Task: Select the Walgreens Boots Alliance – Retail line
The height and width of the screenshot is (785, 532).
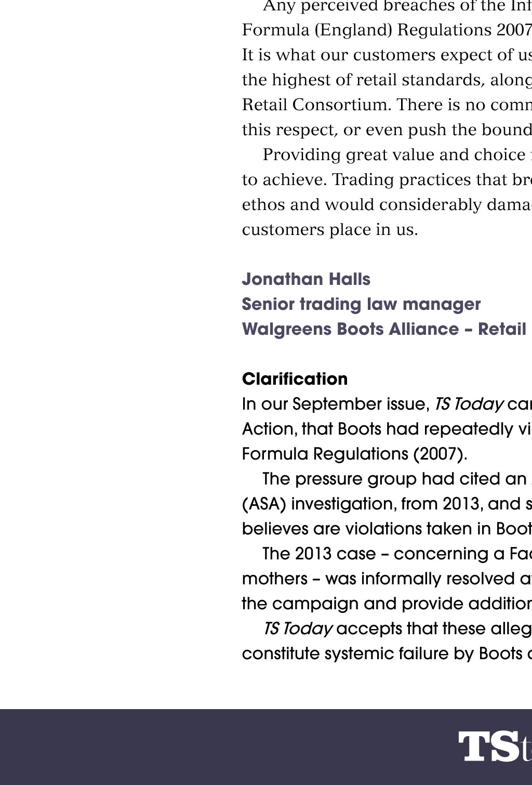Action: pos(384,329)
